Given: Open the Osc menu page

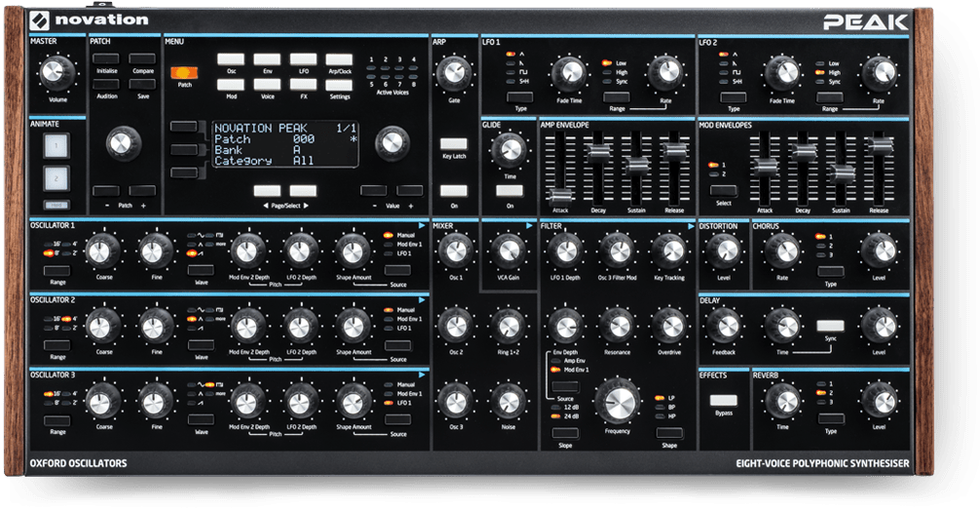Looking at the screenshot, I should [x=231, y=59].
